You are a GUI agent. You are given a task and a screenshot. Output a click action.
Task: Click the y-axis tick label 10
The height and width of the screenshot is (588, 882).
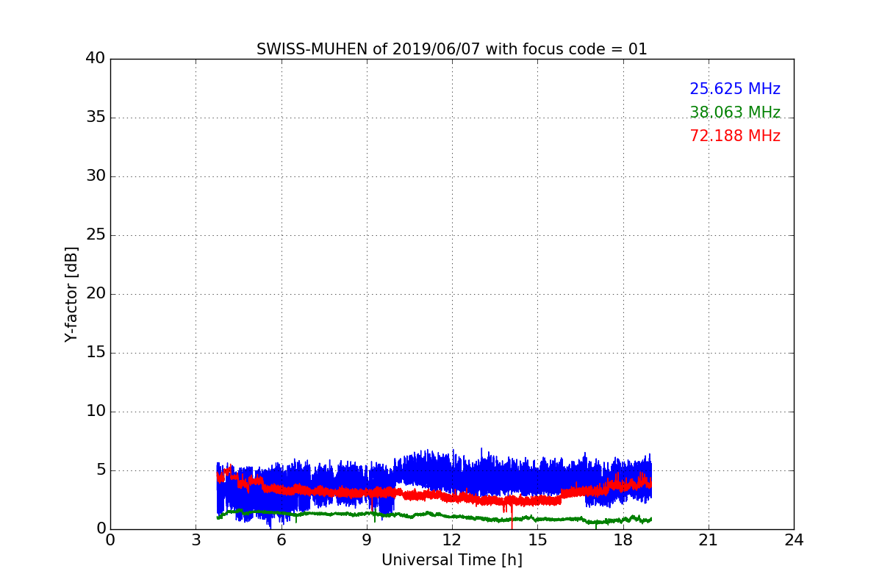[95, 412]
